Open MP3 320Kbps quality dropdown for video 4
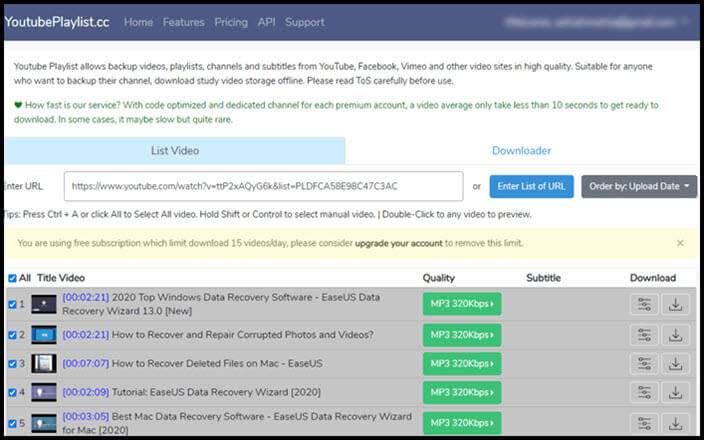 461,394
